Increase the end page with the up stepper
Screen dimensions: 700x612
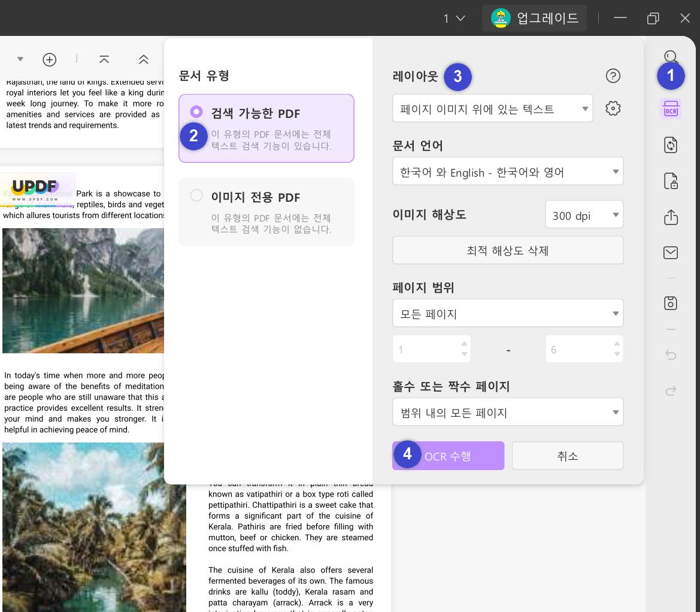coord(617,344)
